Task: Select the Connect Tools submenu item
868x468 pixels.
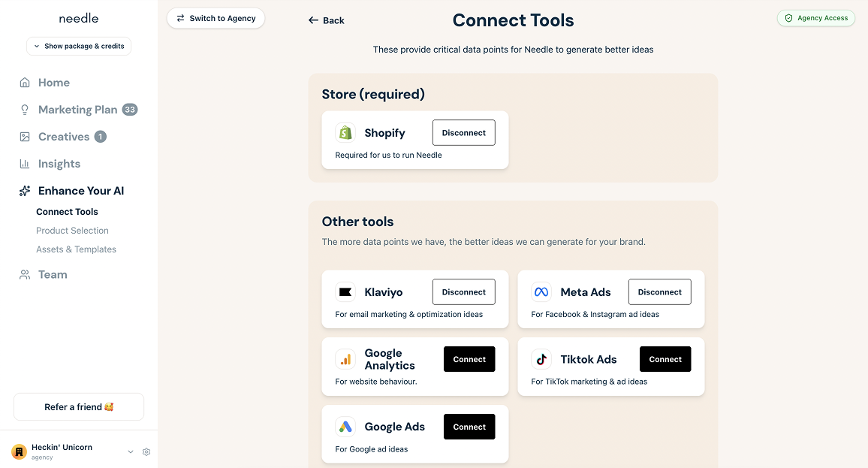Action: coord(67,212)
